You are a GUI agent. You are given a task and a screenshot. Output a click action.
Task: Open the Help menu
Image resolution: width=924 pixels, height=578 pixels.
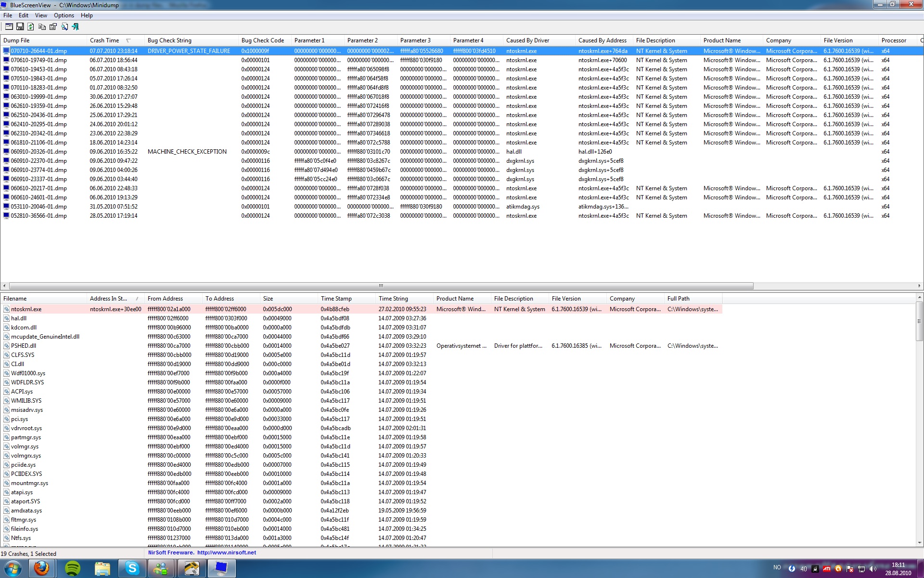click(x=87, y=15)
